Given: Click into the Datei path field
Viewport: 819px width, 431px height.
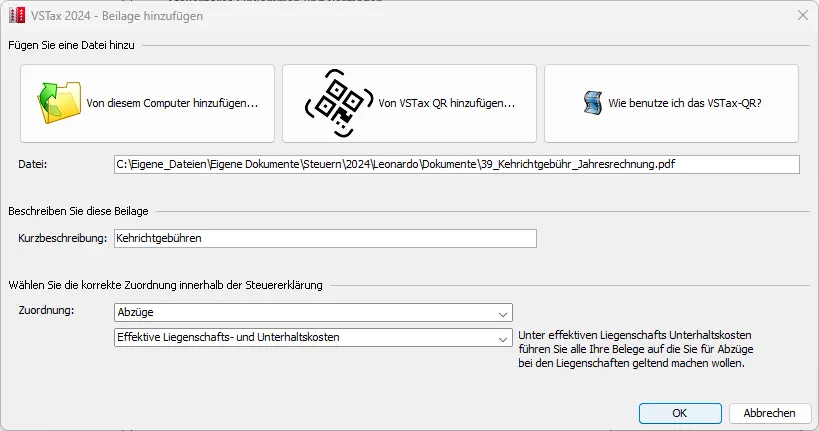Looking at the screenshot, I should (457, 164).
